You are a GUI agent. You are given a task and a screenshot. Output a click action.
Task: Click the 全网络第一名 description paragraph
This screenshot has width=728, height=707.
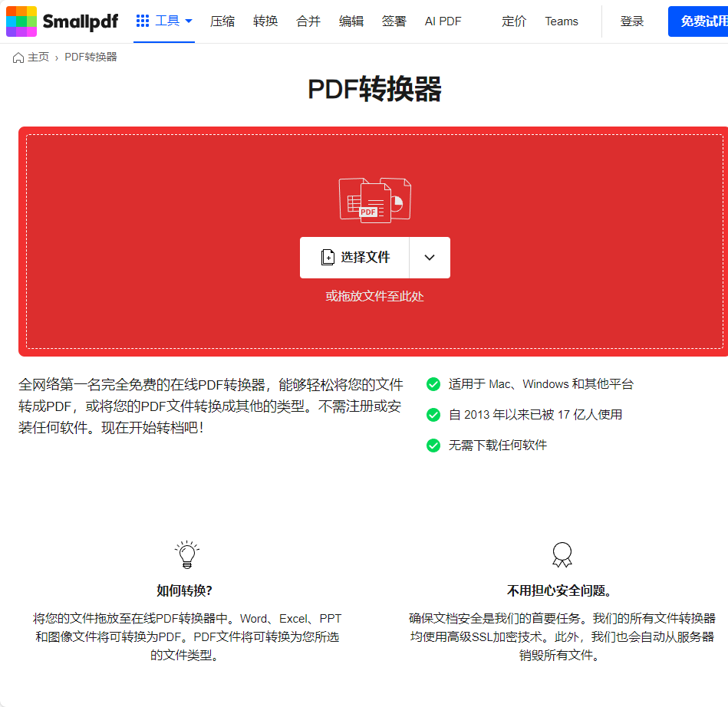[x=211, y=406]
